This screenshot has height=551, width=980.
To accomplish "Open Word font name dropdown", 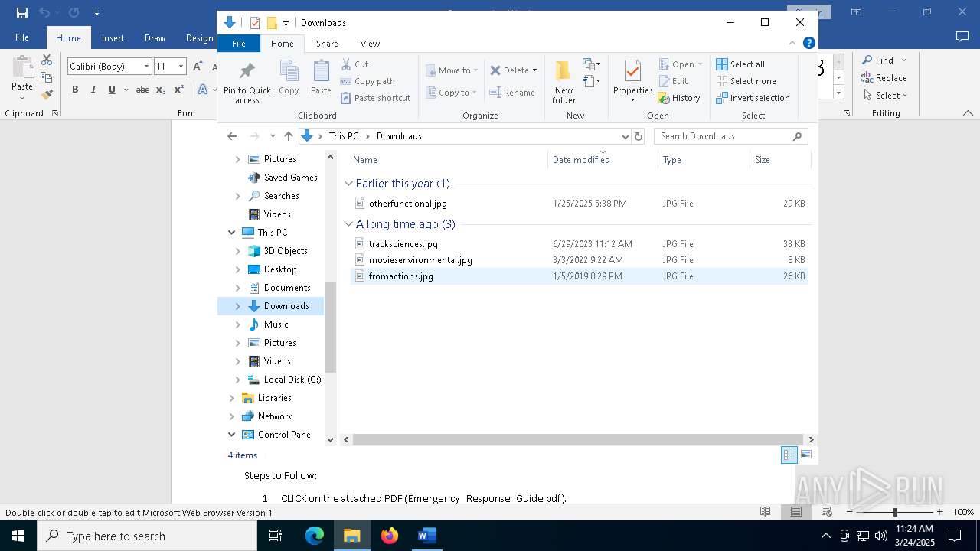I will tap(146, 67).
